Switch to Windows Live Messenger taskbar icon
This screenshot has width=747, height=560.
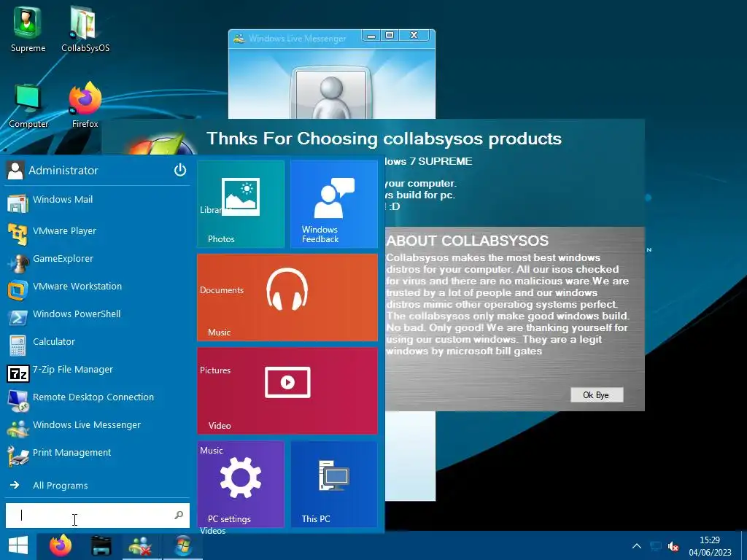point(141,545)
